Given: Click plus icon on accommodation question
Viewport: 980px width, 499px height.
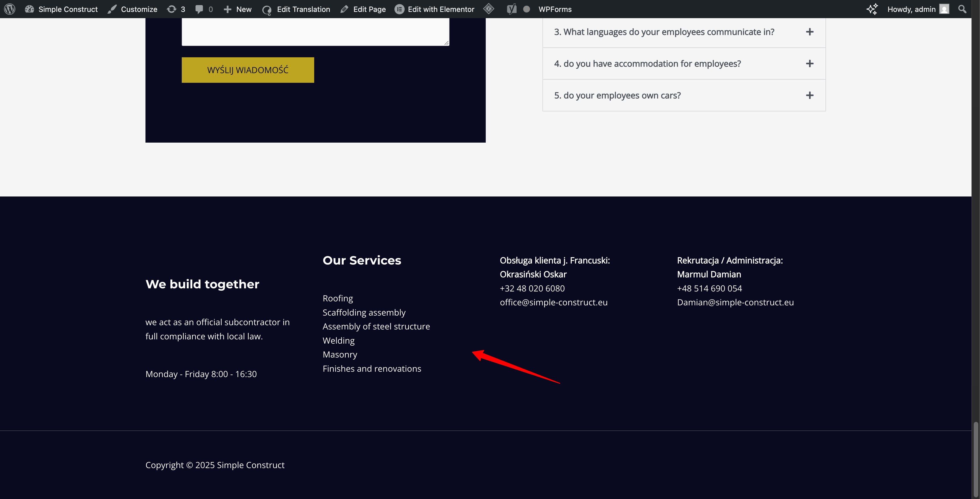Looking at the screenshot, I should click(x=810, y=64).
